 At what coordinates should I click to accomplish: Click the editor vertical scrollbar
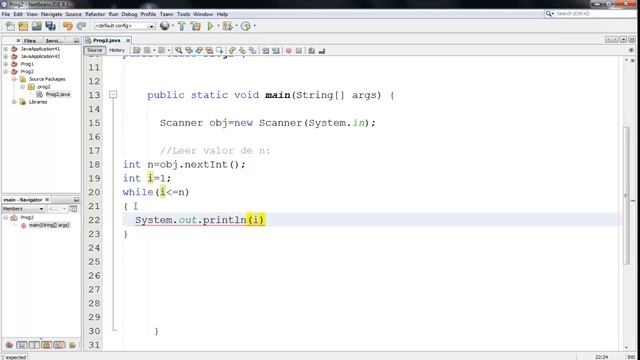(x=627, y=196)
